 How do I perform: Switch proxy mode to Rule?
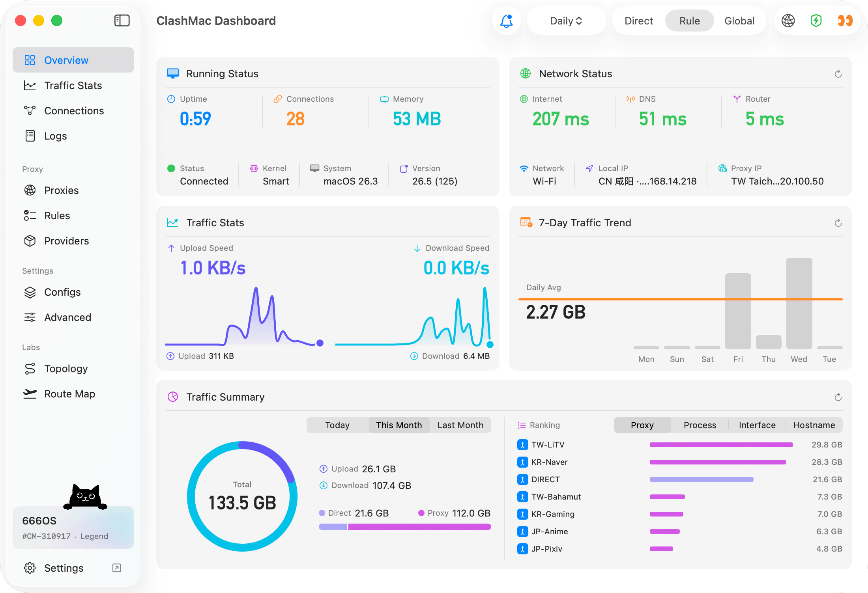(690, 21)
